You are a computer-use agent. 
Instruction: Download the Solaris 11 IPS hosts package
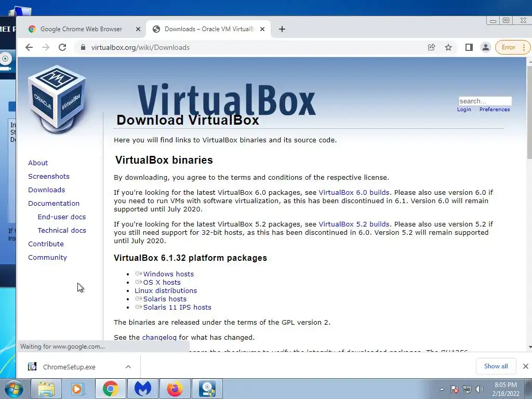point(177,308)
